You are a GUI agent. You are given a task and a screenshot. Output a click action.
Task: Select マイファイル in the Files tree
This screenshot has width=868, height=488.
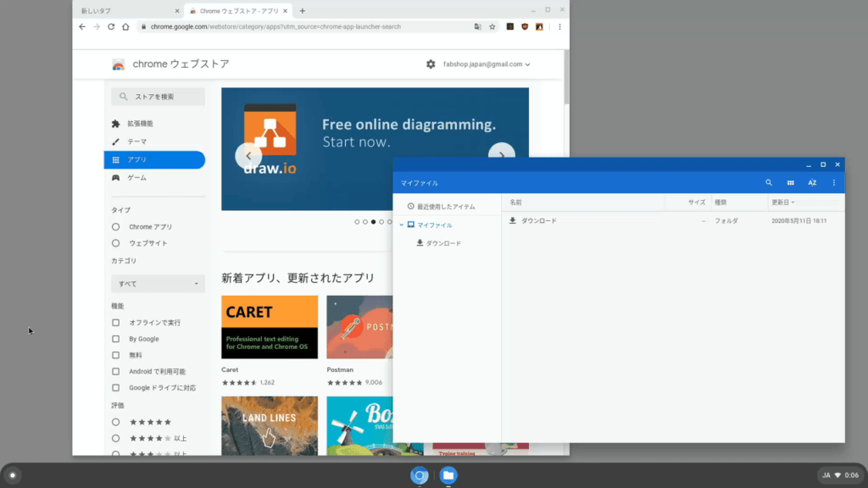[x=435, y=225]
